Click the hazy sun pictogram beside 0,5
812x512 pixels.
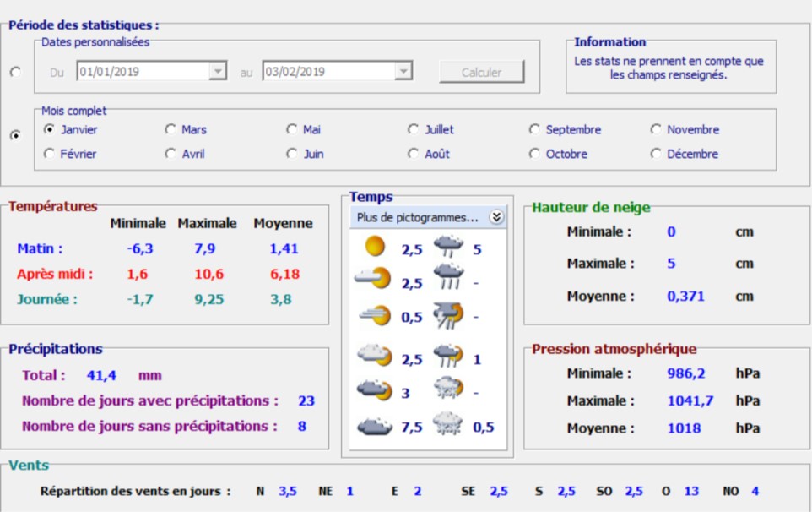click(375, 314)
